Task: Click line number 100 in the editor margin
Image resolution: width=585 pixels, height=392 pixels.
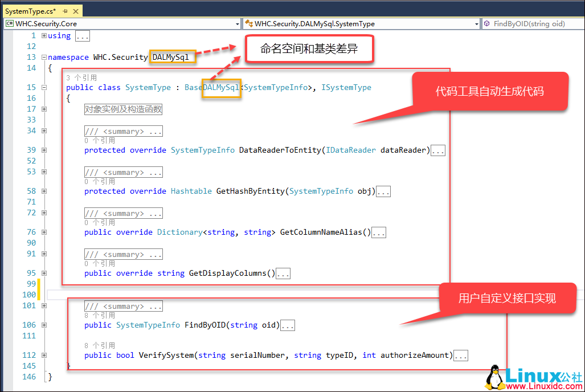Action: tap(28, 295)
